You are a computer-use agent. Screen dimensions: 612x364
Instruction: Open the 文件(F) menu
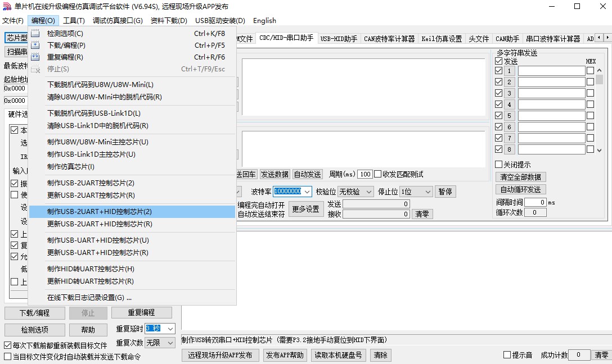click(x=13, y=21)
